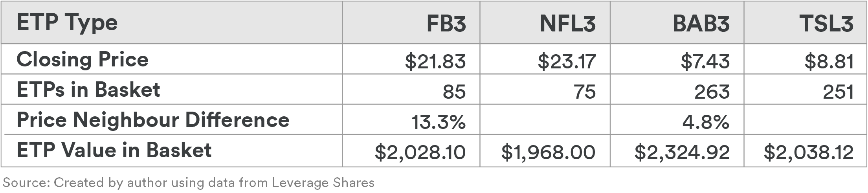Click the ETP Type header cell
Screen dimensions: 868x193
pyautogui.click(x=172, y=22)
